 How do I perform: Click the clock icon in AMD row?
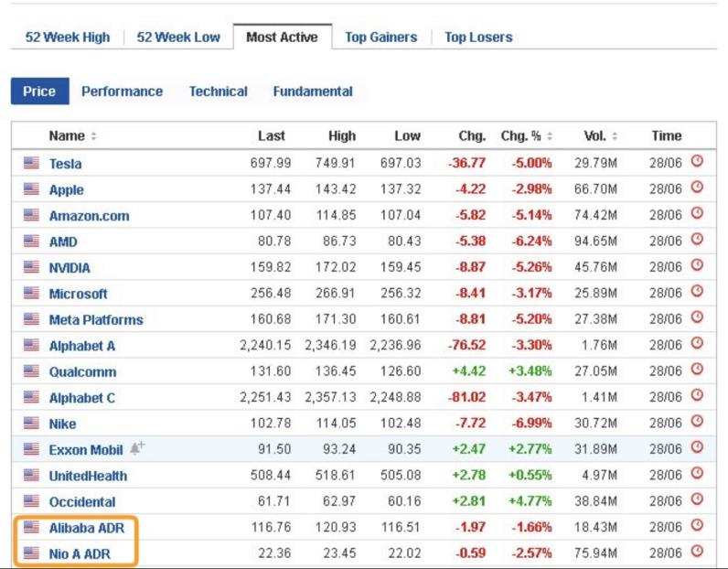pyautogui.click(x=697, y=239)
